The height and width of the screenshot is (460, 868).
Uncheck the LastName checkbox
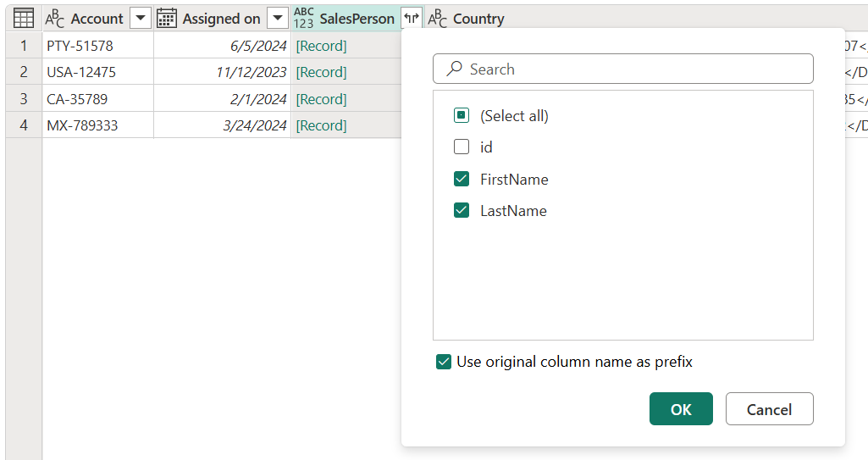click(x=462, y=210)
